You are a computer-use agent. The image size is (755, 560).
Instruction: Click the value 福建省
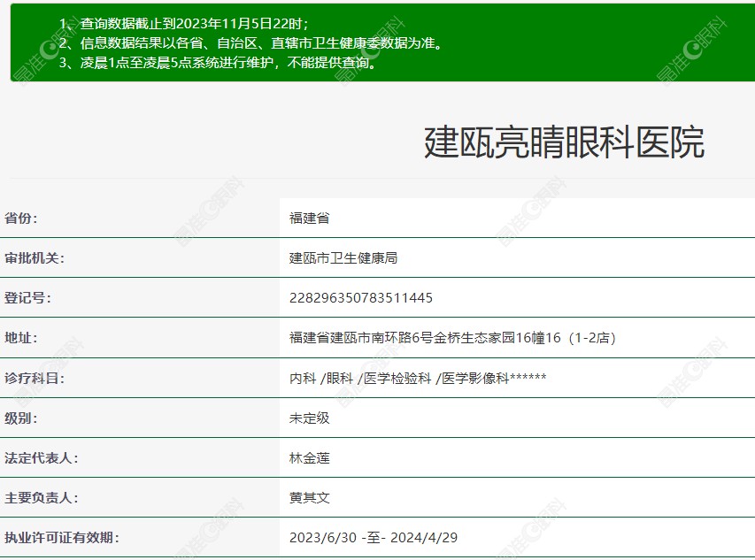[x=310, y=218]
